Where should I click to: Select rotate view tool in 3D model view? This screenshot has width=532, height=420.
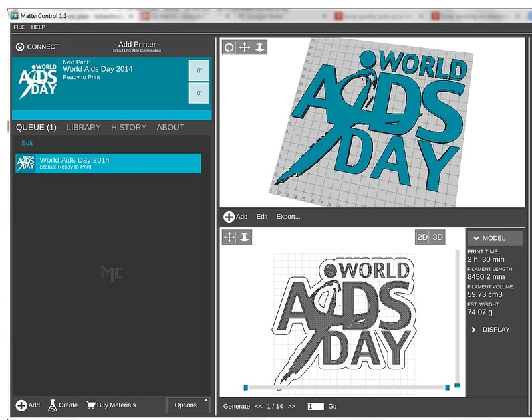(x=229, y=47)
